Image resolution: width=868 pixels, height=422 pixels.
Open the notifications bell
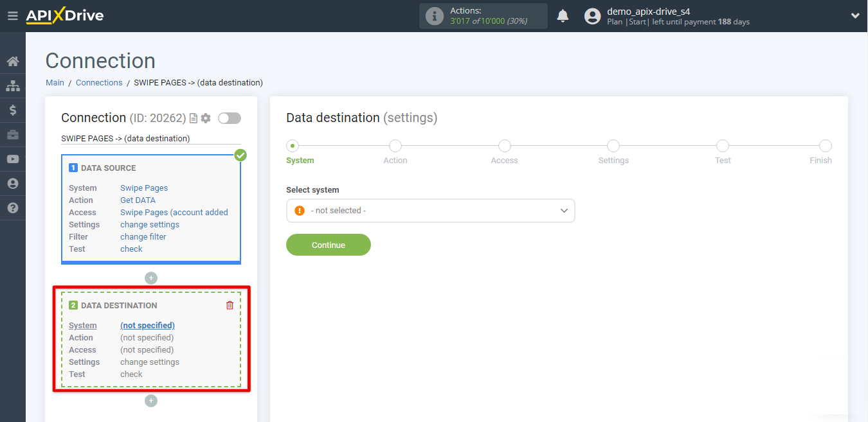[x=563, y=16]
